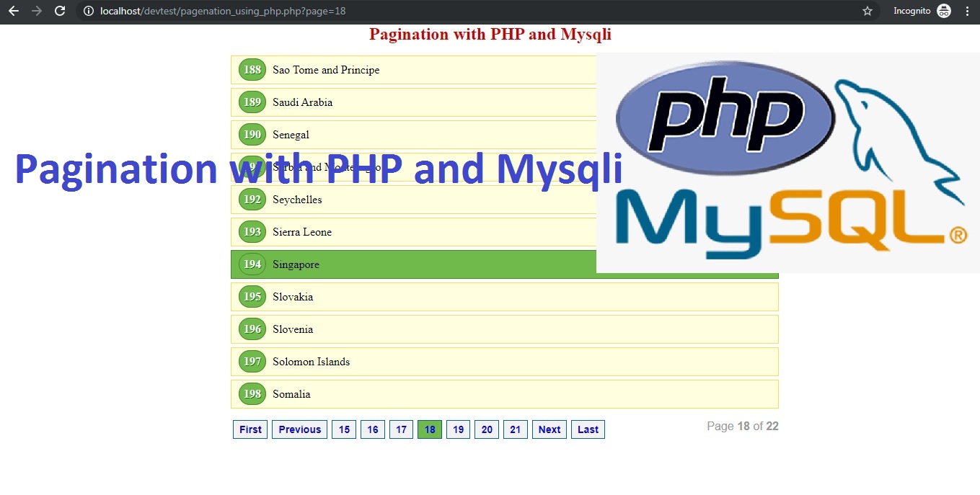
Task: Go to the First page
Action: [x=250, y=429]
